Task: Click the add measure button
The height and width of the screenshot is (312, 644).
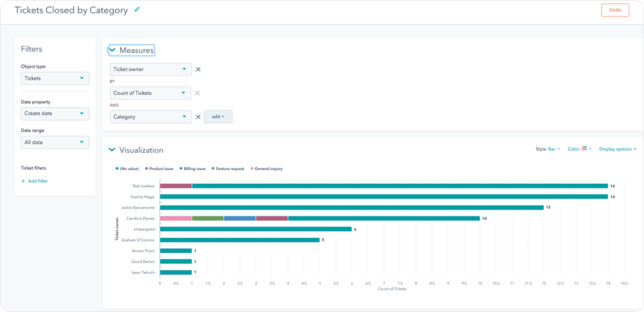Action: coord(218,117)
